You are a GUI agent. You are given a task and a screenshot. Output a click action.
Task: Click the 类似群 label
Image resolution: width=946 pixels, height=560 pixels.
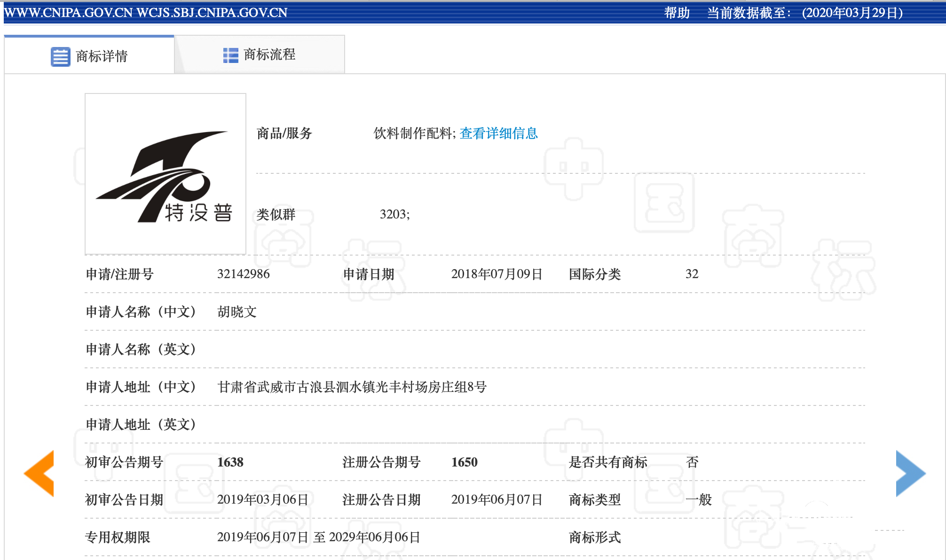click(276, 214)
